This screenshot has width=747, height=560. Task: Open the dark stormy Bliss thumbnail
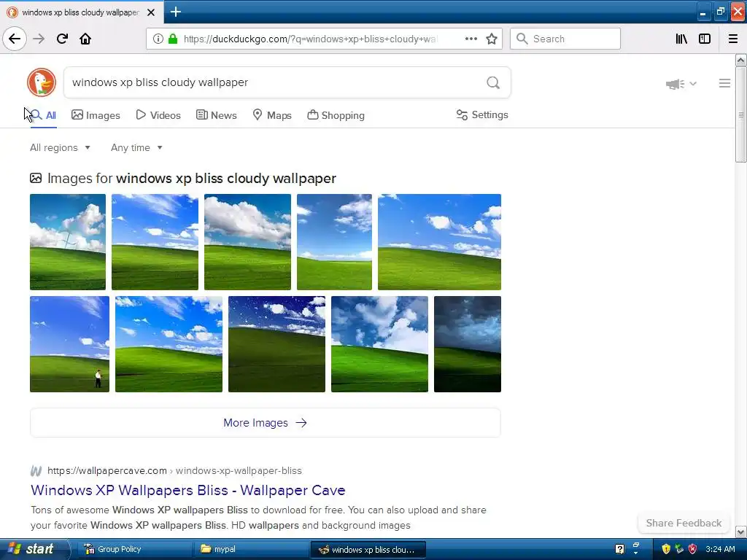tap(468, 344)
